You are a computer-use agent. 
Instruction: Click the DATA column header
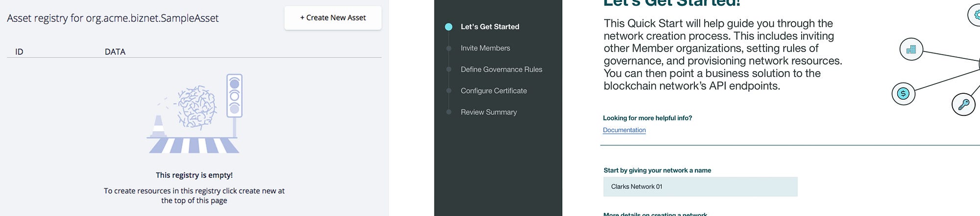pyautogui.click(x=115, y=52)
